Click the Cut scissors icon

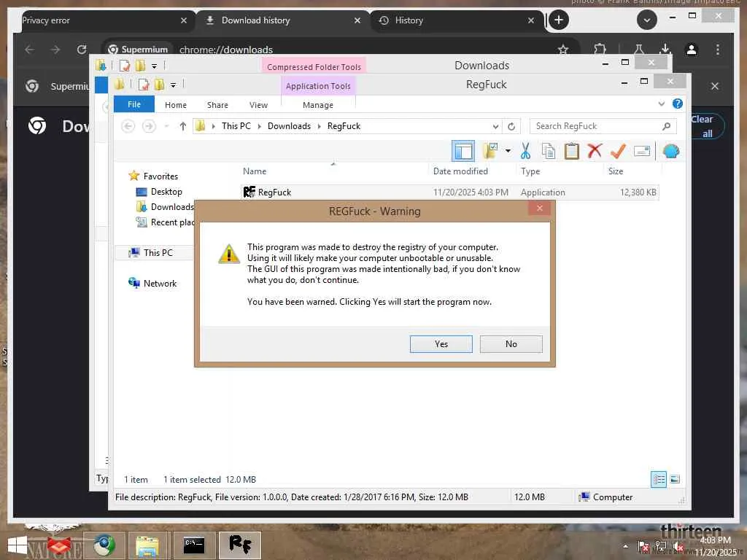click(525, 151)
